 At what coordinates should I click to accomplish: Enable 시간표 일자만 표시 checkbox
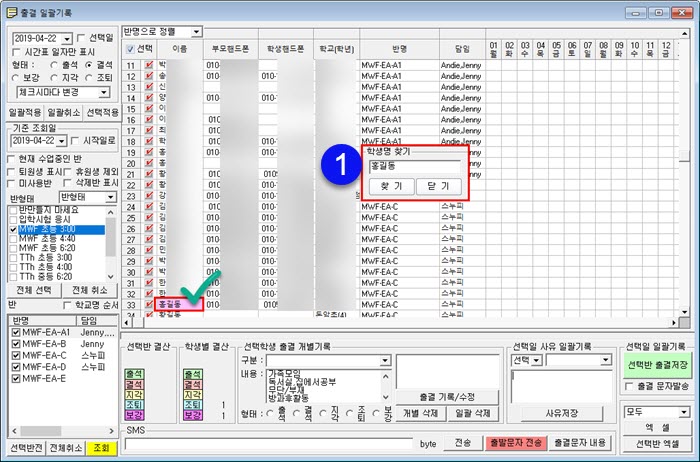17,52
